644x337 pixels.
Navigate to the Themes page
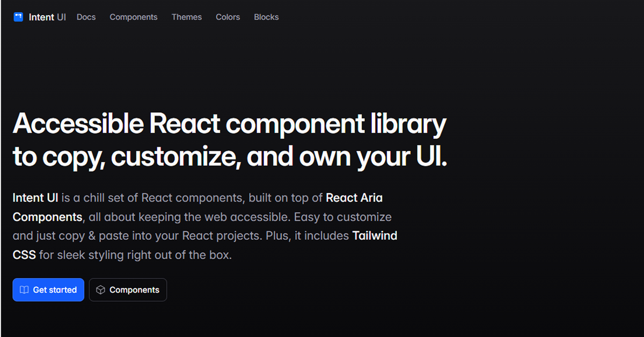pos(186,17)
